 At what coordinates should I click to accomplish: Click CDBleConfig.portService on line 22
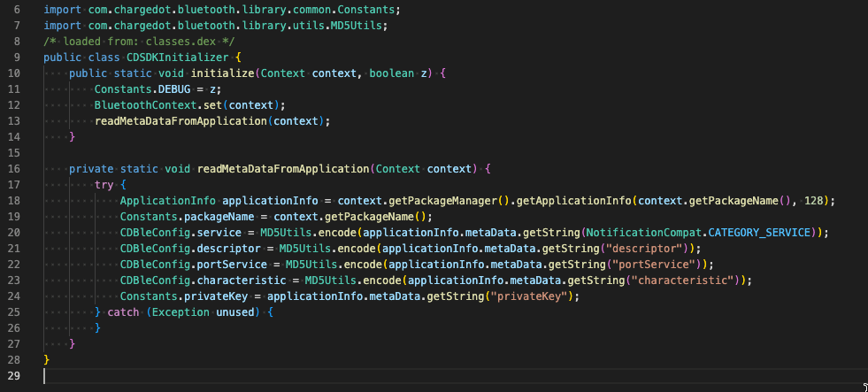point(193,265)
